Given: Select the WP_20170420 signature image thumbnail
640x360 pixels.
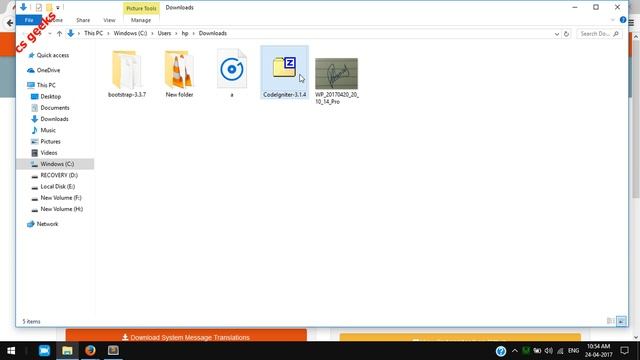Looking at the screenshot, I should [336, 73].
